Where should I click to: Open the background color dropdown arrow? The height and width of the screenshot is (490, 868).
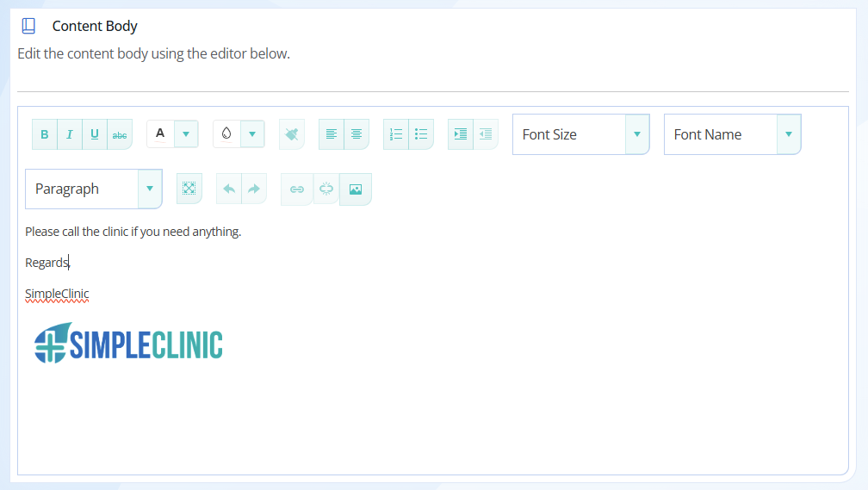click(252, 134)
